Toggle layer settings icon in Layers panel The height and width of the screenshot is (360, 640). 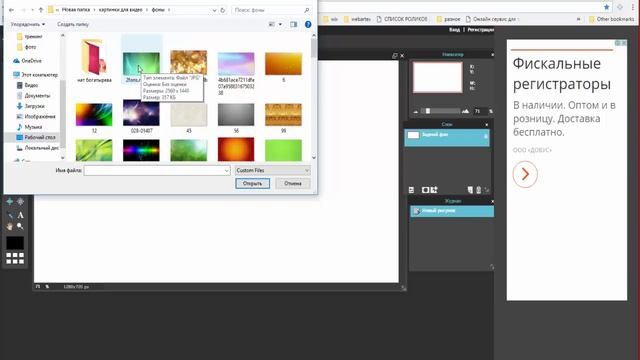(x=411, y=190)
